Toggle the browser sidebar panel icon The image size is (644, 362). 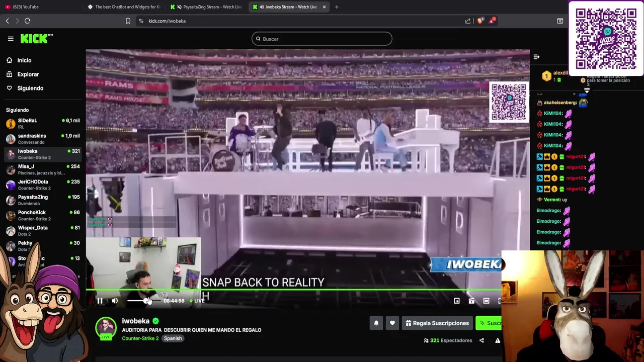560,21
